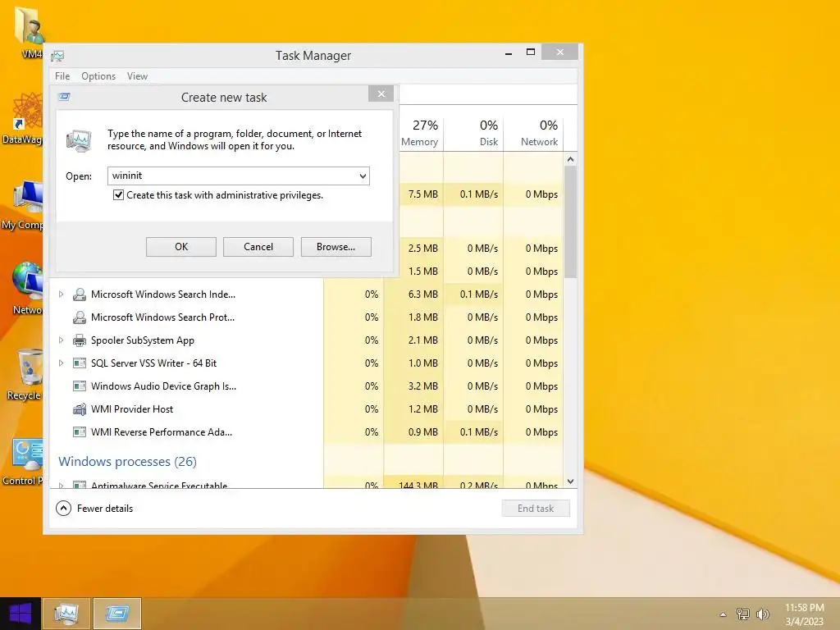The height and width of the screenshot is (630, 840).
Task: Click the Task Manager title bar icon
Action: [x=57, y=56]
